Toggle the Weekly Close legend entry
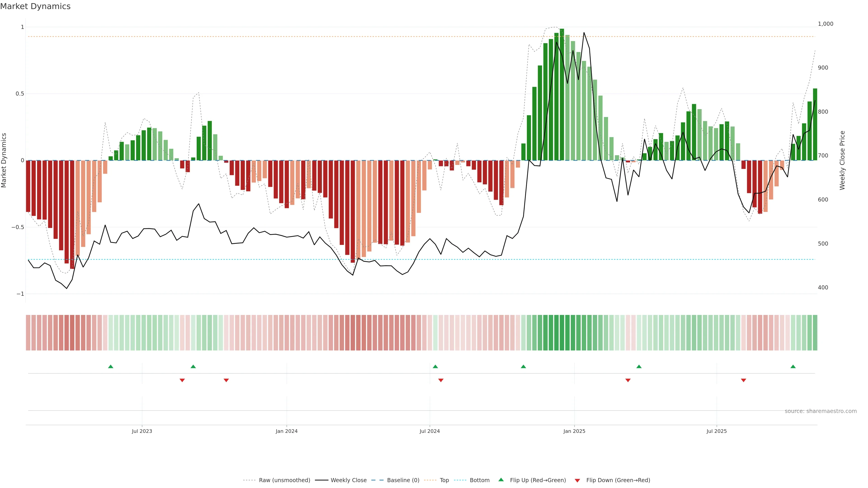868x488 pixels. [x=348, y=480]
